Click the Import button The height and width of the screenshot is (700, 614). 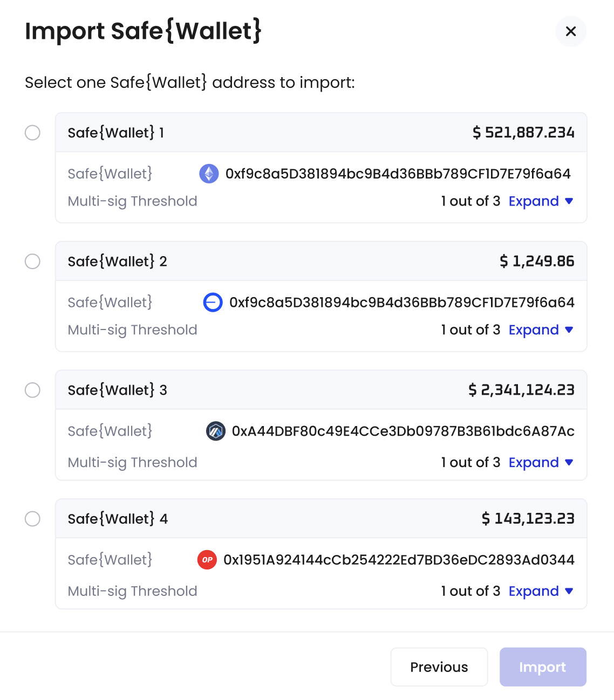(x=543, y=667)
